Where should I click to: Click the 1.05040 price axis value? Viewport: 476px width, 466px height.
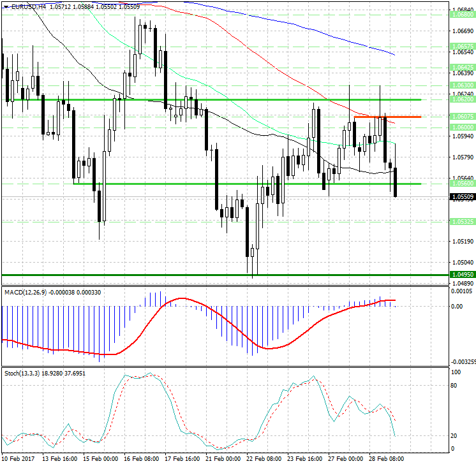click(x=463, y=263)
